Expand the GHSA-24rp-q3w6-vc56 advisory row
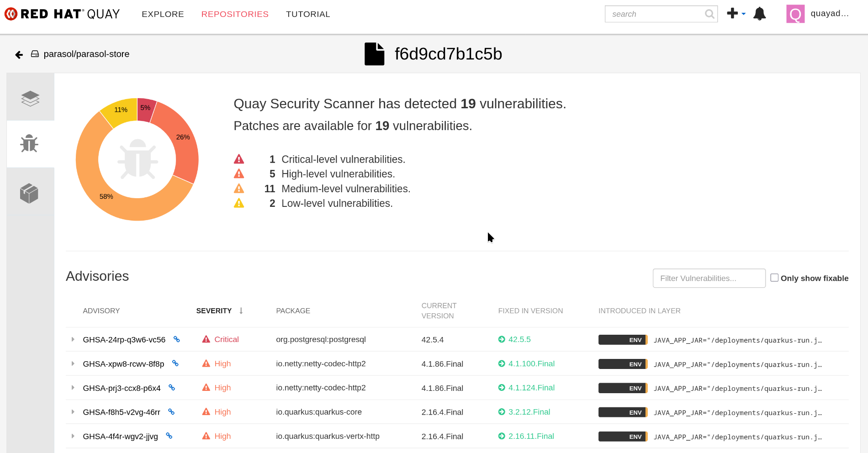868x453 pixels. click(73, 339)
